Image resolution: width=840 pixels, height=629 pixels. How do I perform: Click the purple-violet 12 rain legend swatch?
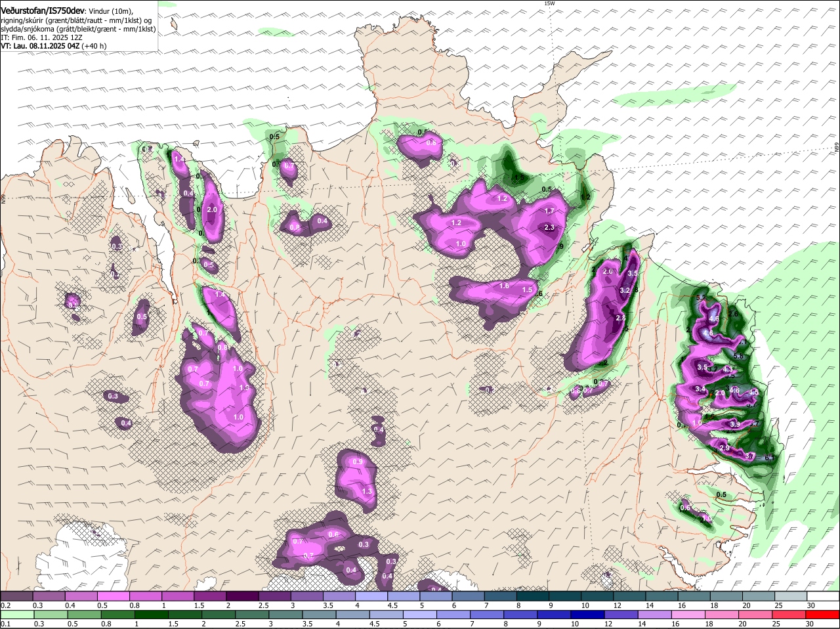point(621,615)
